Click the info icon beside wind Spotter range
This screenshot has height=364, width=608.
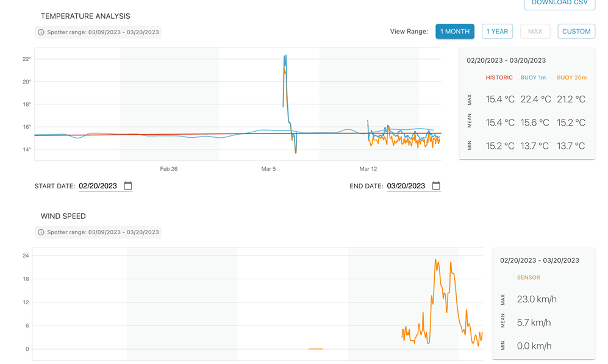click(x=41, y=232)
